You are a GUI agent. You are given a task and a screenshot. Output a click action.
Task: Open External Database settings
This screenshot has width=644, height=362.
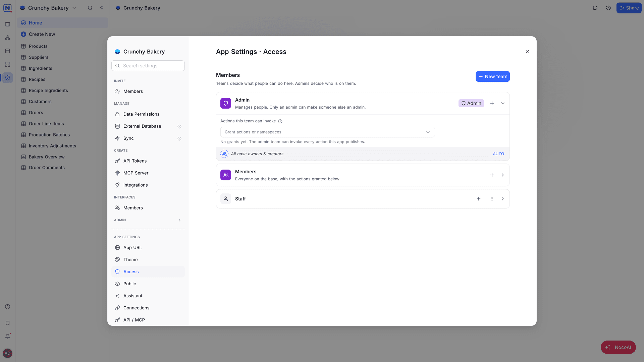coord(148,126)
